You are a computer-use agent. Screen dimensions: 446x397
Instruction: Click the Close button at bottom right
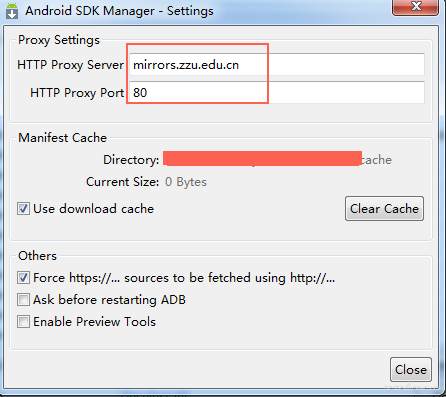411,370
